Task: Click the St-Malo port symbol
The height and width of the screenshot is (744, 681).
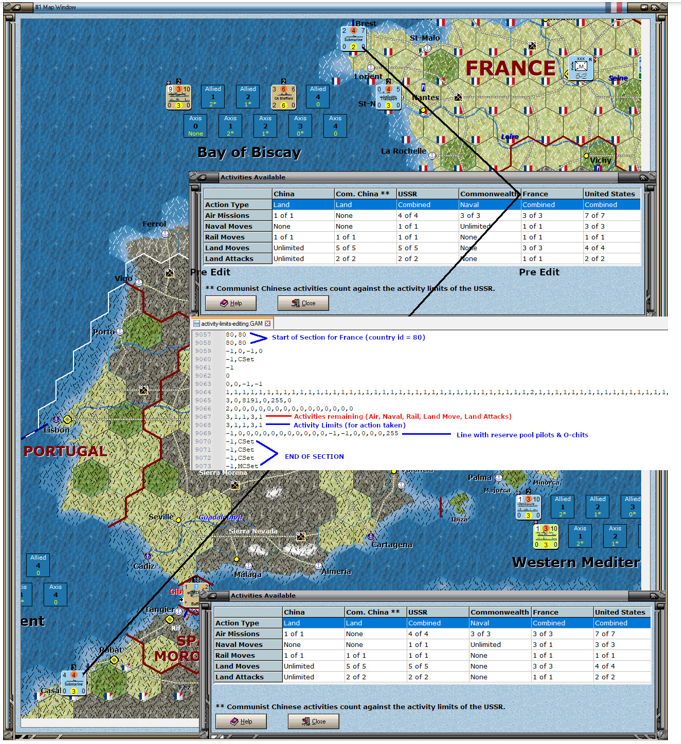Action: [x=427, y=48]
